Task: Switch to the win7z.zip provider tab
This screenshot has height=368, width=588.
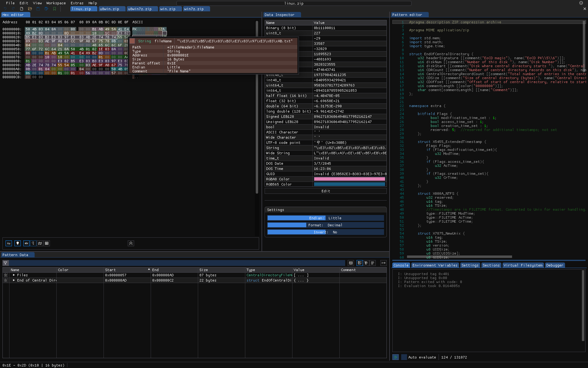Action: (x=196, y=9)
